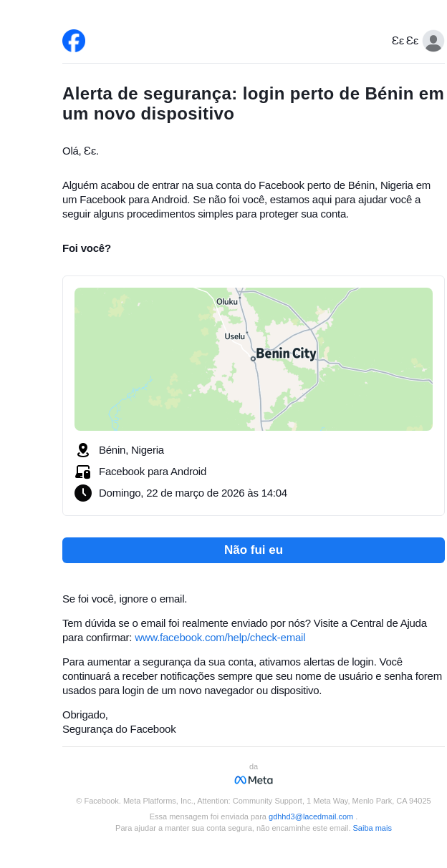
Task: Click the Oluku label on map
Action: [227, 301]
